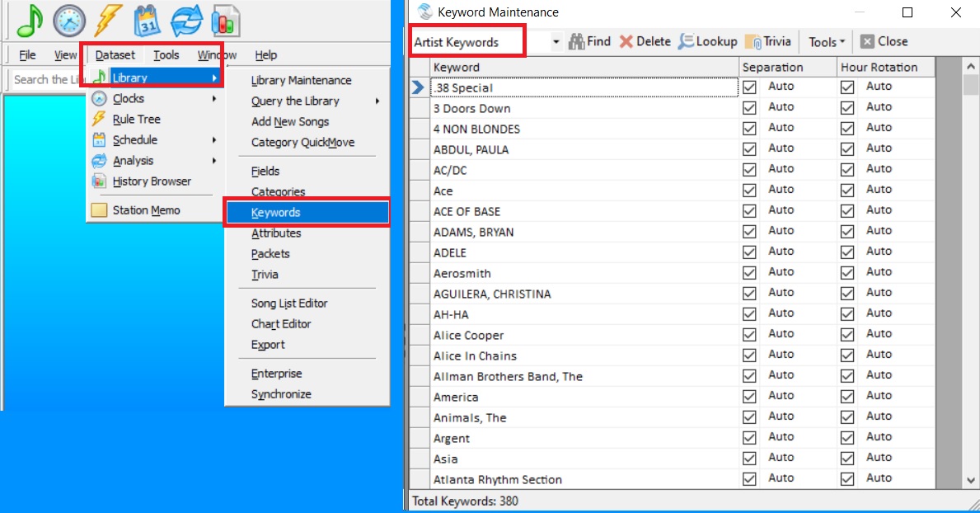This screenshot has width=980, height=513.
Task: Open the Clocks toolbar icon
Action: 68,20
